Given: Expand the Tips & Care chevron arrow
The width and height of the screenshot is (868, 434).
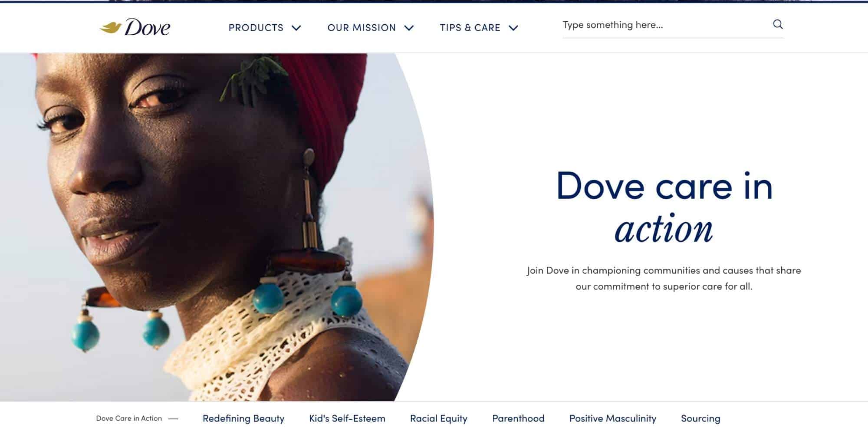Looking at the screenshot, I should pos(513,28).
